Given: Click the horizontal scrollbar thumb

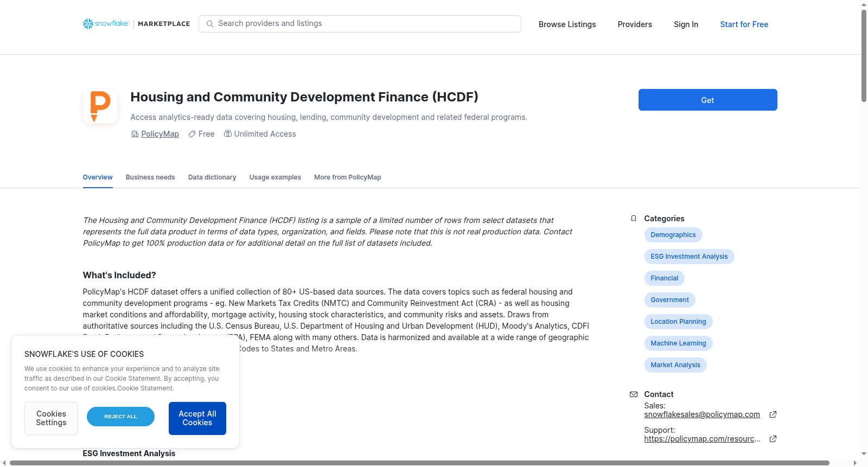Looking at the screenshot, I should [x=419, y=463].
